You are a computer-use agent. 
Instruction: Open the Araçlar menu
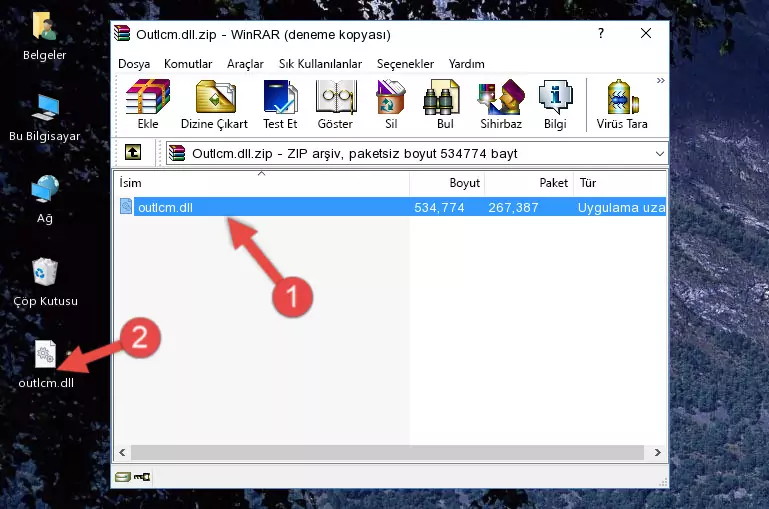245,64
